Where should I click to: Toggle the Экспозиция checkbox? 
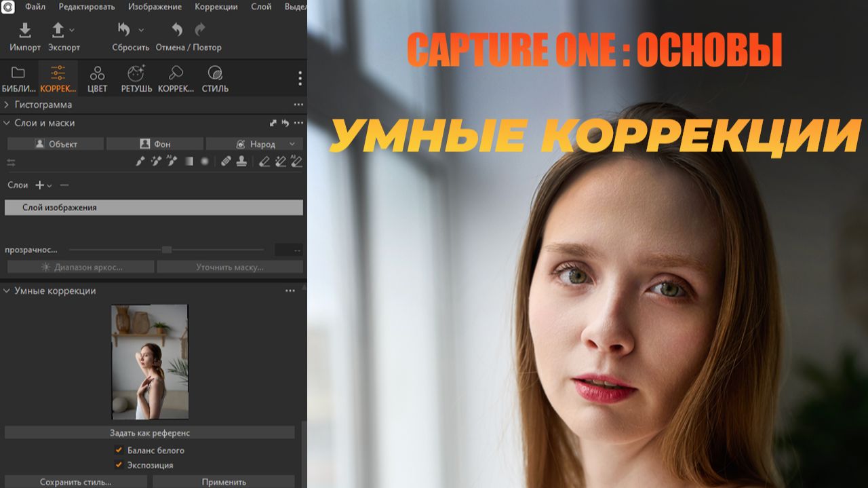click(119, 465)
